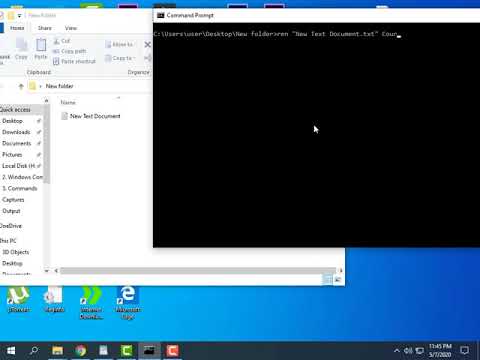Open the Share ribbon tab
Viewport: 480px width, 360px height.
(45, 28)
